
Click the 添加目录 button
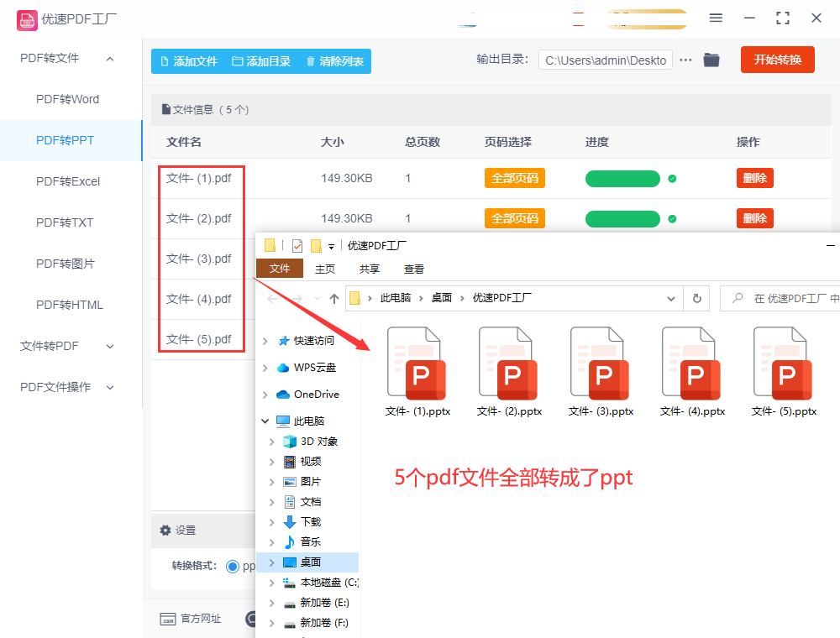click(261, 61)
